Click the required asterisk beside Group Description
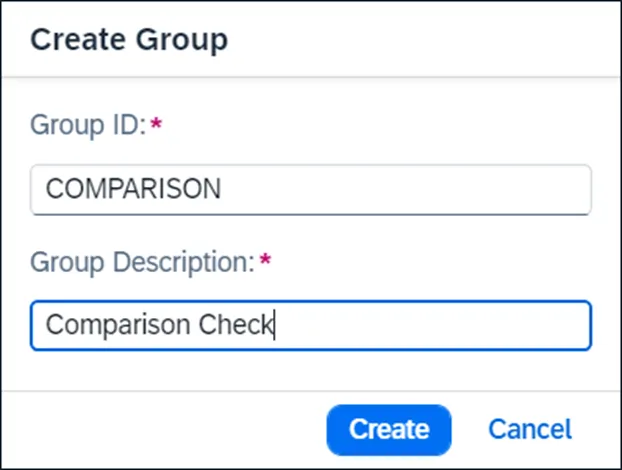 [x=265, y=261]
